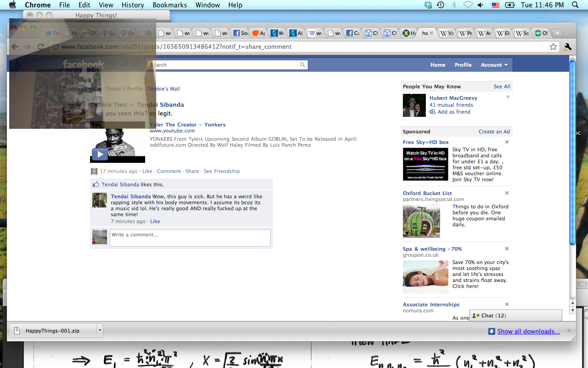Click the search magnifier button on Facebook
This screenshot has height=368, width=588.
point(302,65)
